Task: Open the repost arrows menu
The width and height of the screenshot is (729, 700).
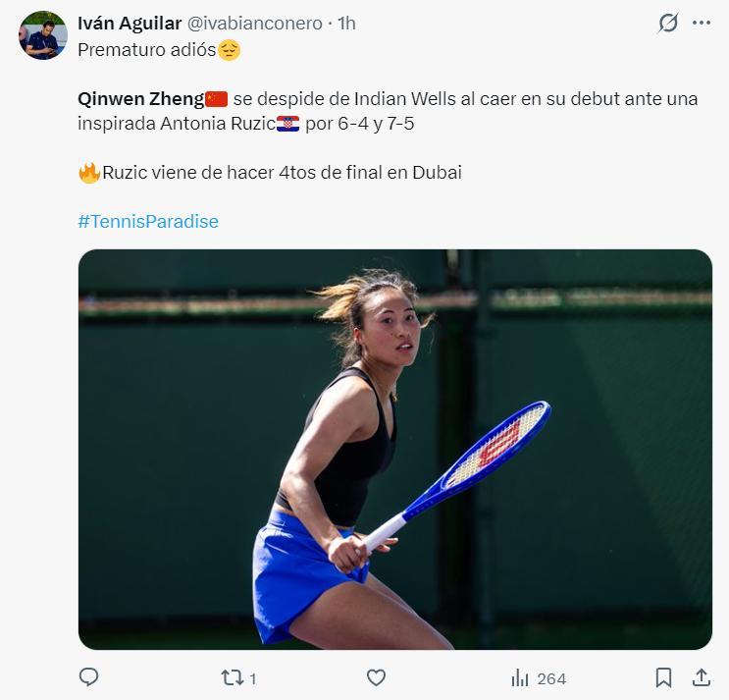Action: point(233,677)
